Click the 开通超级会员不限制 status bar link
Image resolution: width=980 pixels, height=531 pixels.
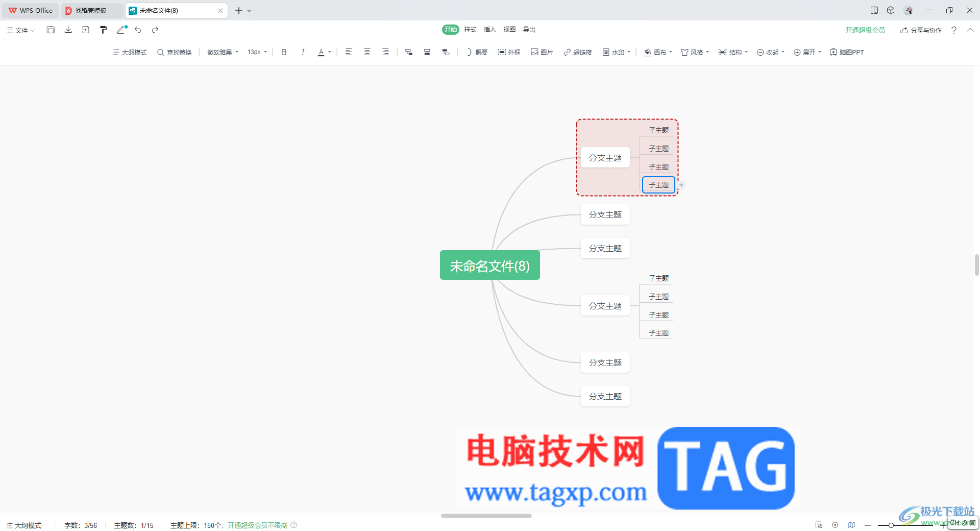tap(257, 525)
